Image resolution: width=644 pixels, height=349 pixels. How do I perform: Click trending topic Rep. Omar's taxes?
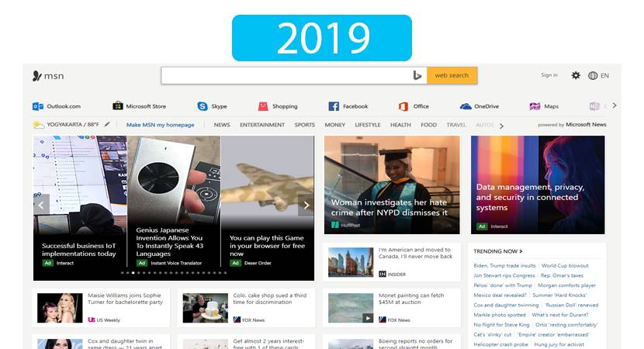[562, 275]
